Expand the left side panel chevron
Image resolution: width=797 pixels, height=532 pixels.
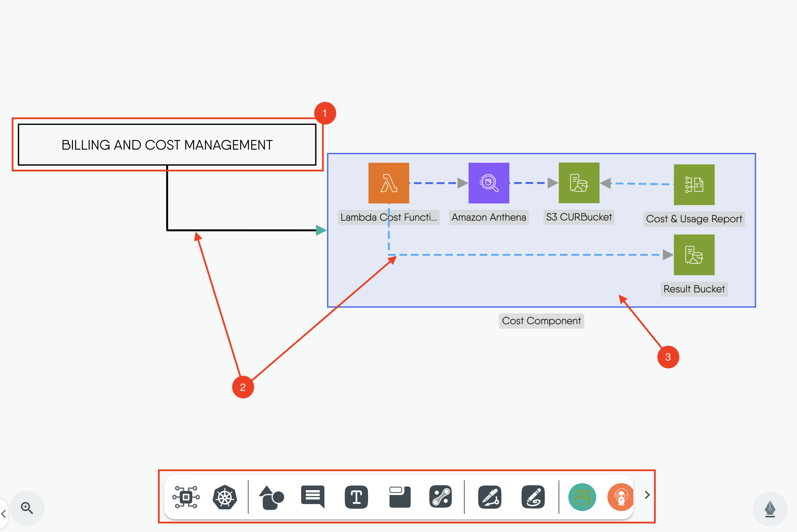coord(3,514)
